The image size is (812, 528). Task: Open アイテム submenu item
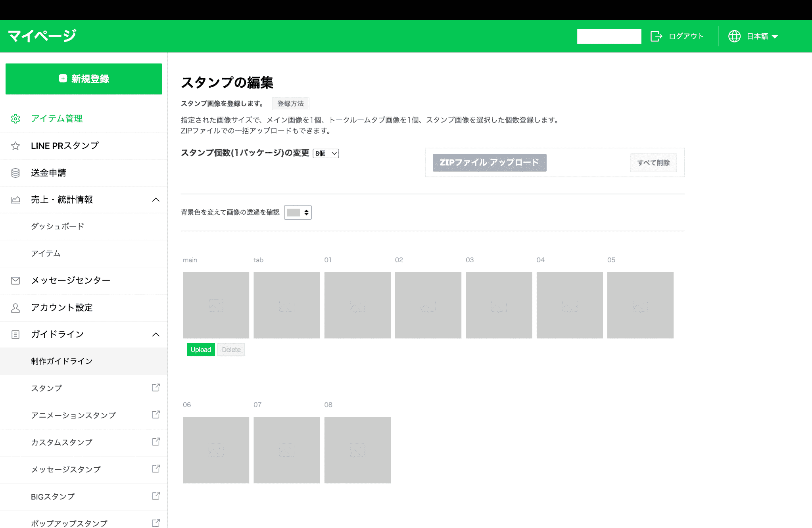coord(84,253)
